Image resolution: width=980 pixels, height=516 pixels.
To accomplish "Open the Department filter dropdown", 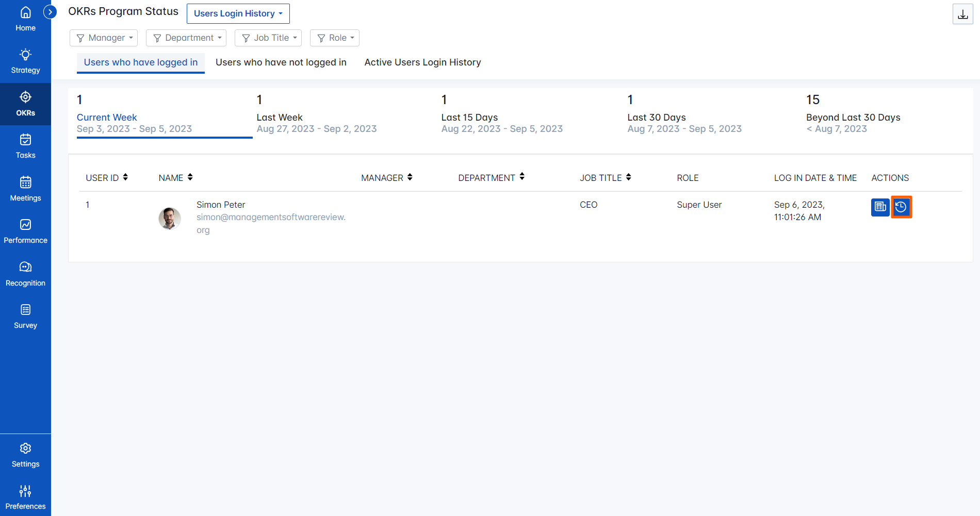I will pyautogui.click(x=186, y=38).
